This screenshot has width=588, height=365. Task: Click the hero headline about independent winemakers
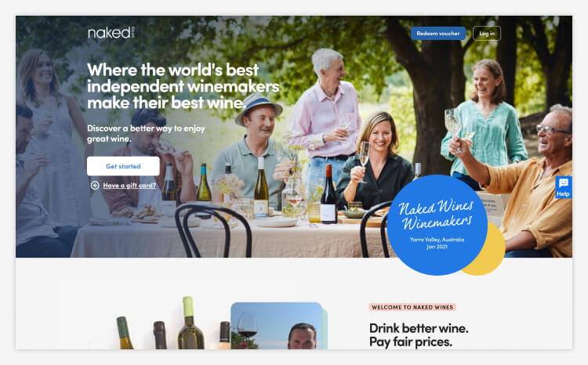pyautogui.click(x=183, y=86)
